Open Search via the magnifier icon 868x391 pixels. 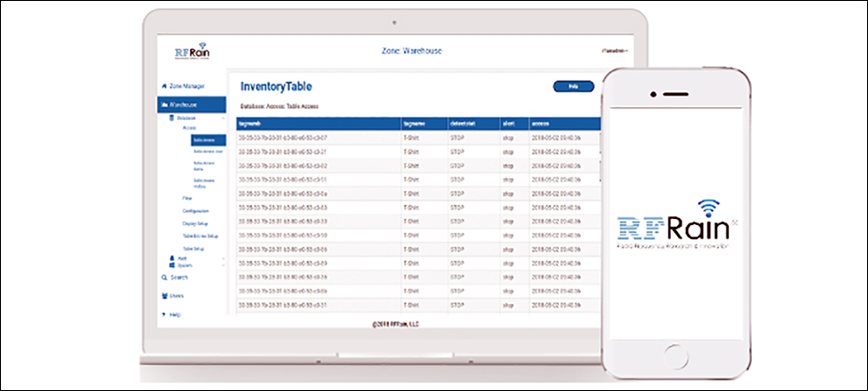(164, 277)
